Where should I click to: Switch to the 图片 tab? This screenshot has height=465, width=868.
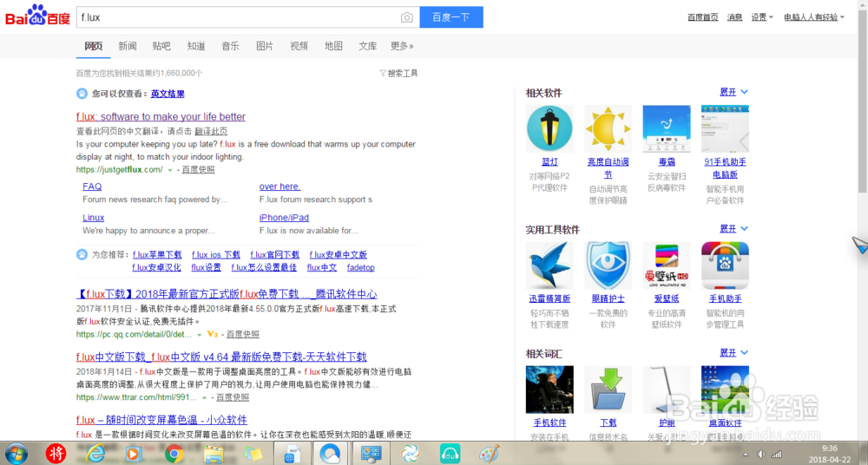click(265, 46)
